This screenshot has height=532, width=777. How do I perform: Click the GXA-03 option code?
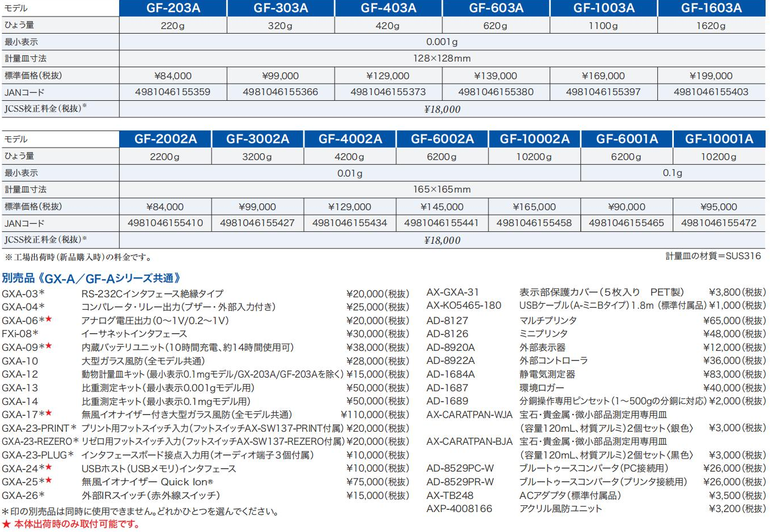23,294
